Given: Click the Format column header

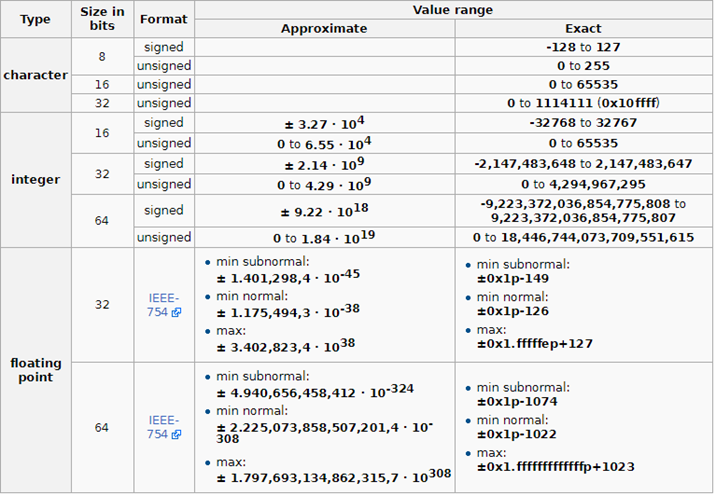Looking at the screenshot, I should [163, 19].
